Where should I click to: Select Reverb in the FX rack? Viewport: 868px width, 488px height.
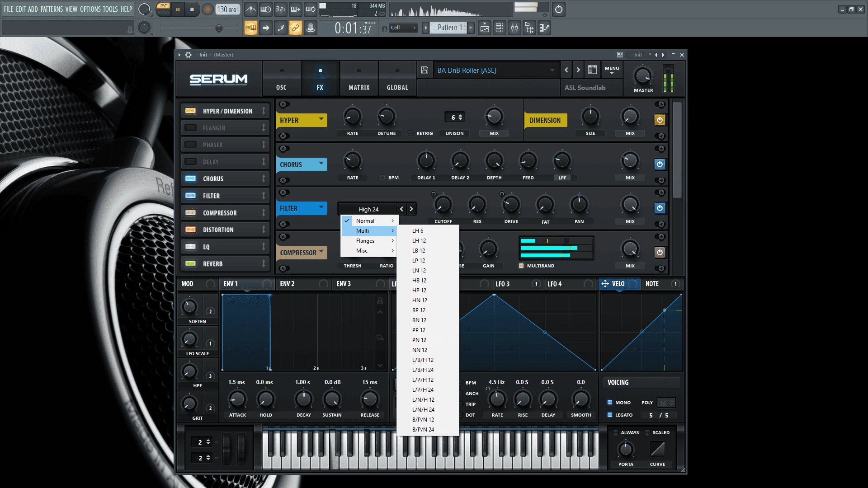225,264
